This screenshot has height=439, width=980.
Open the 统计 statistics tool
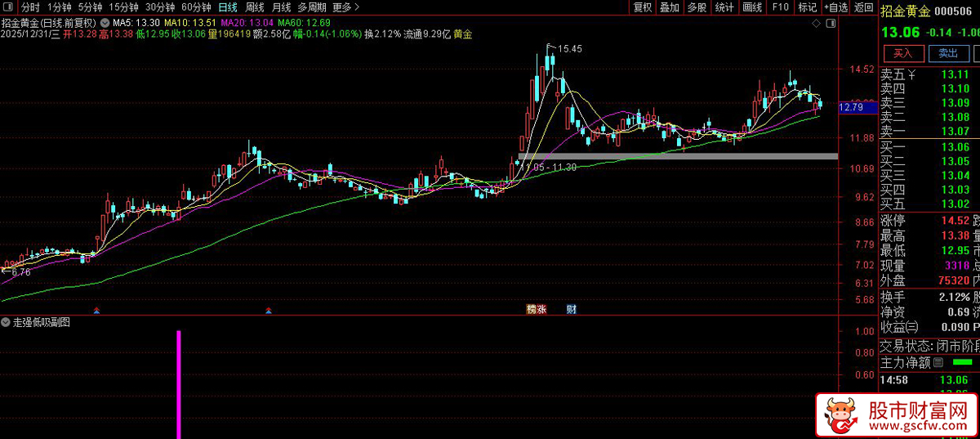[724, 7]
